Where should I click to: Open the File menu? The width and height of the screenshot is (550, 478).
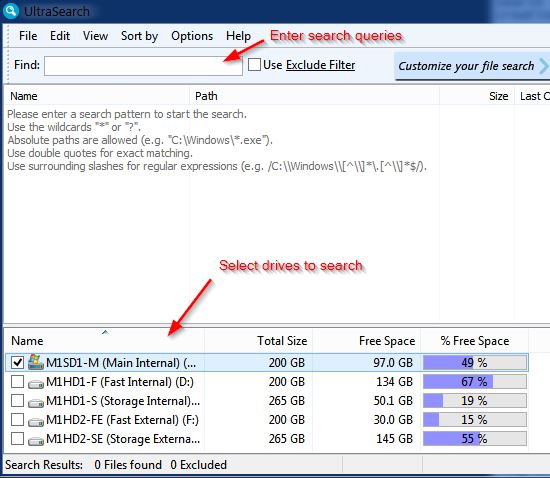coord(28,36)
